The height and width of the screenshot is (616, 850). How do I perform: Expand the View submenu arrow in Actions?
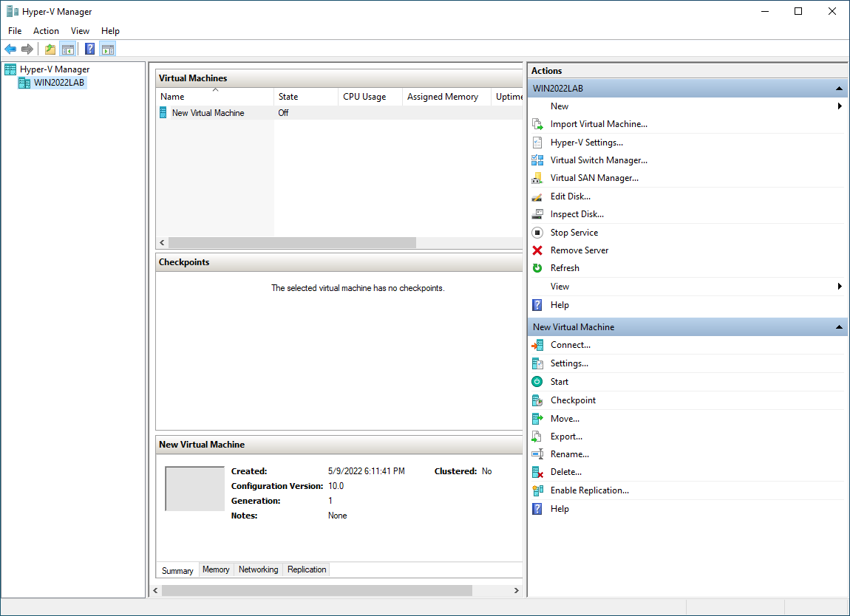tap(840, 287)
